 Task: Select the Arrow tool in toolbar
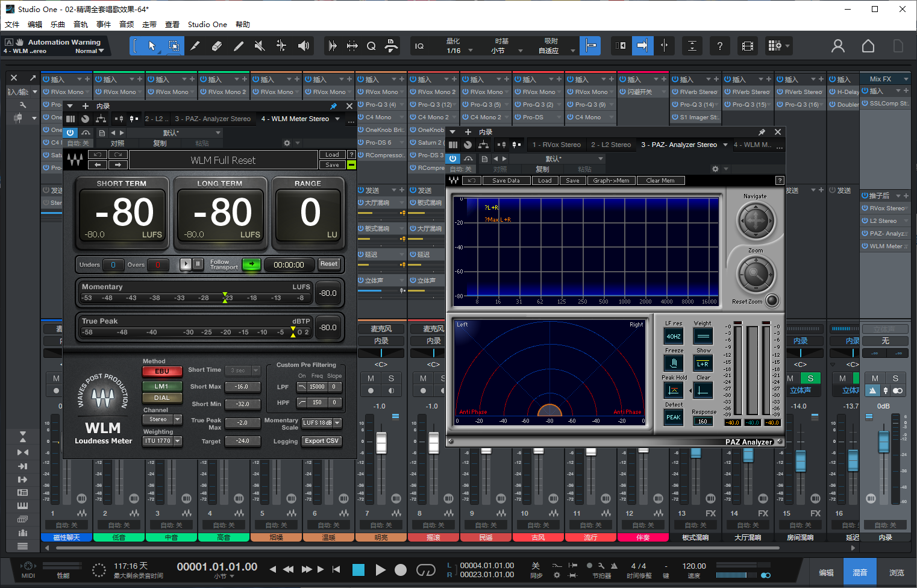(152, 46)
